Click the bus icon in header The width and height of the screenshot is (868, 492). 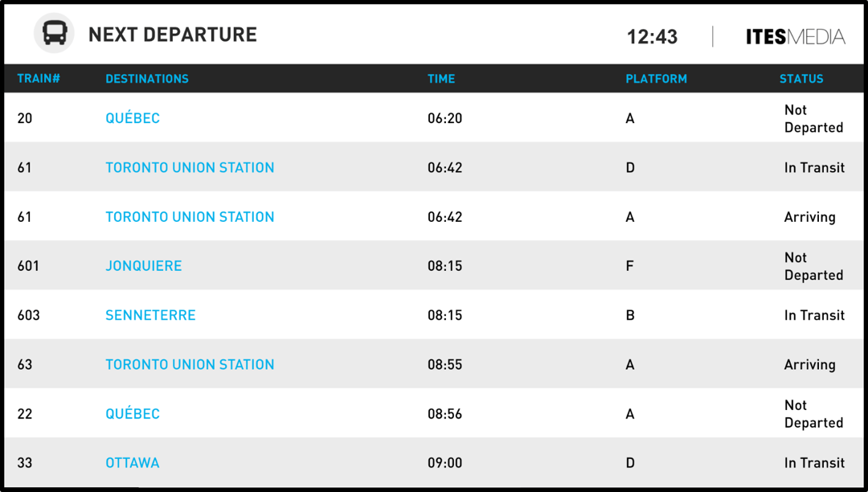click(x=55, y=35)
